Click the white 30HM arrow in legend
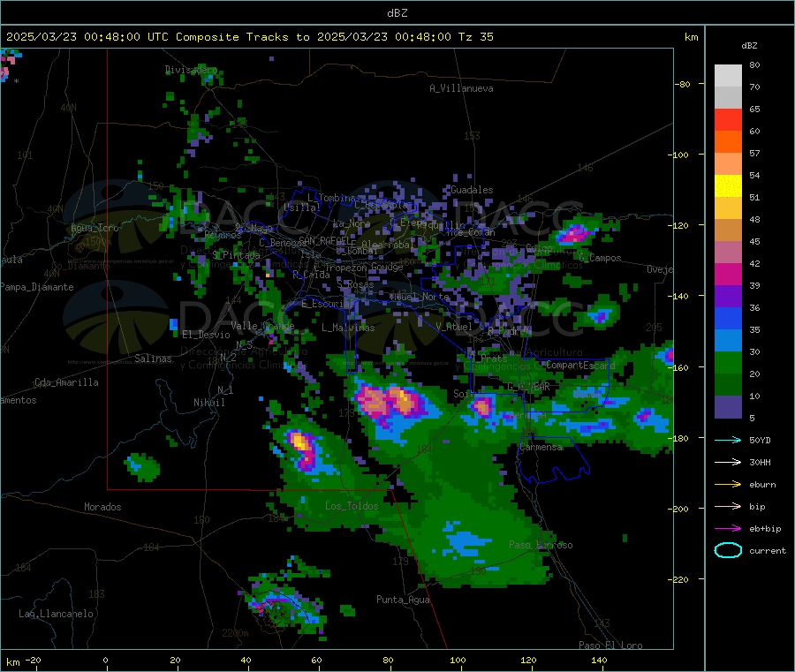Viewport: 795px width, 672px height. click(728, 462)
